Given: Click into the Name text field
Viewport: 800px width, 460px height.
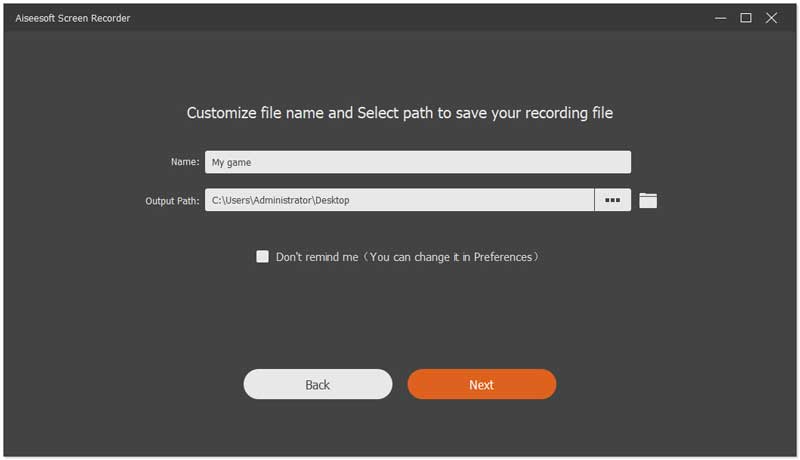Looking at the screenshot, I should point(418,162).
